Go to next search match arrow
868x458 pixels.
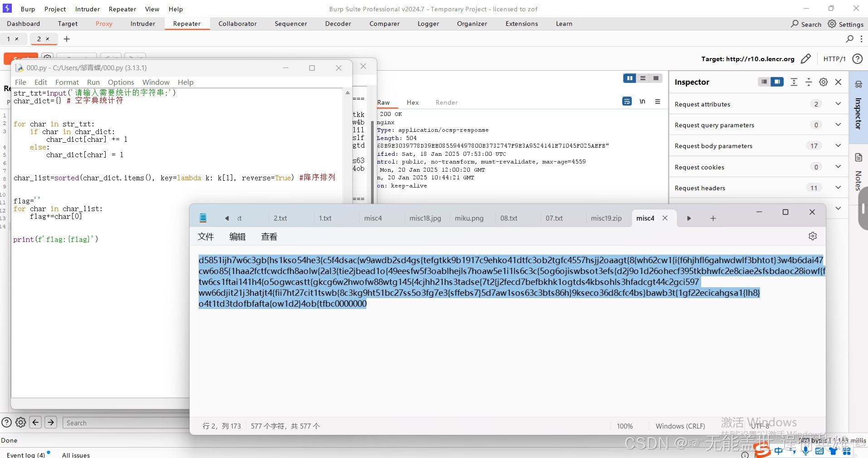[51, 422]
